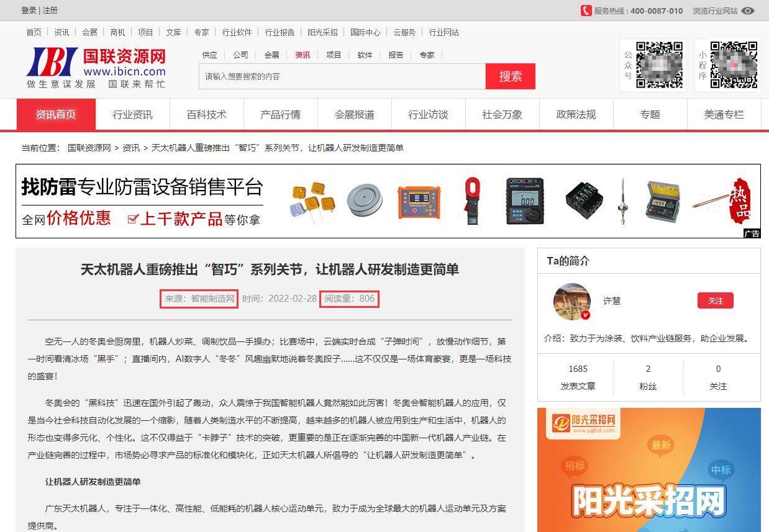The image size is (769, 532).
Task: Open the 小程序 QR code image
Action: (734, 65)
